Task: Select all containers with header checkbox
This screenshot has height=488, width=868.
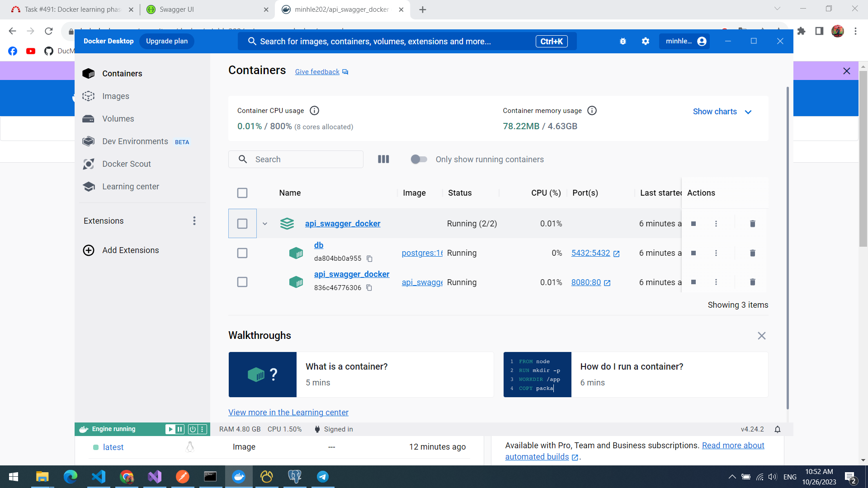Action: 242,193
